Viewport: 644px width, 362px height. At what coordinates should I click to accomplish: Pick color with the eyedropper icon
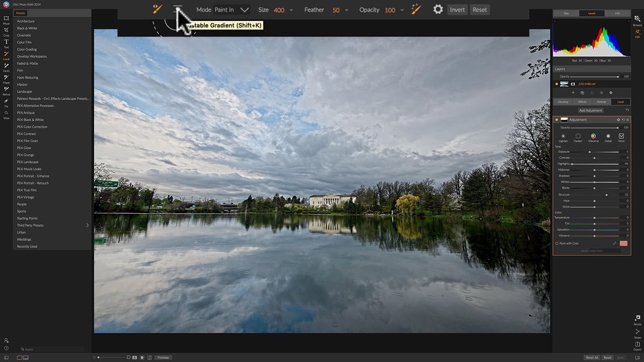[614, 243]
